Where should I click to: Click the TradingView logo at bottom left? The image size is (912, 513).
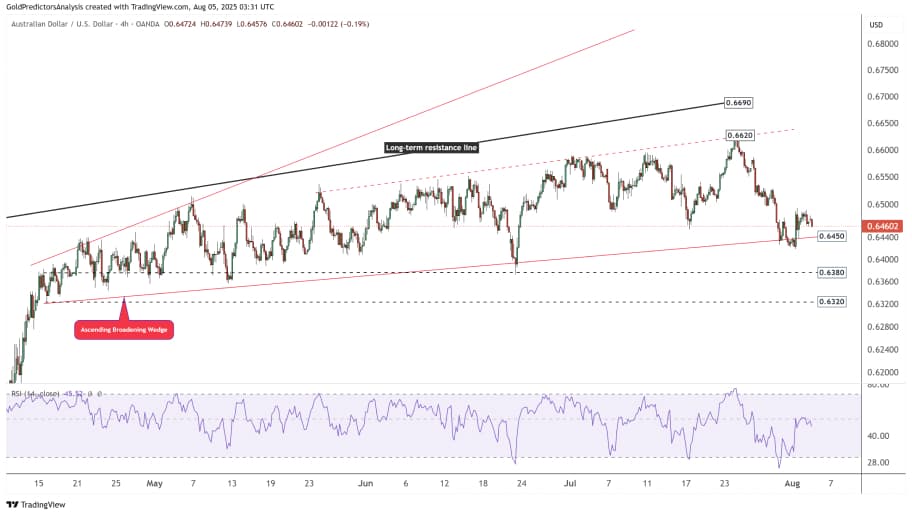(x=36, y=504)
